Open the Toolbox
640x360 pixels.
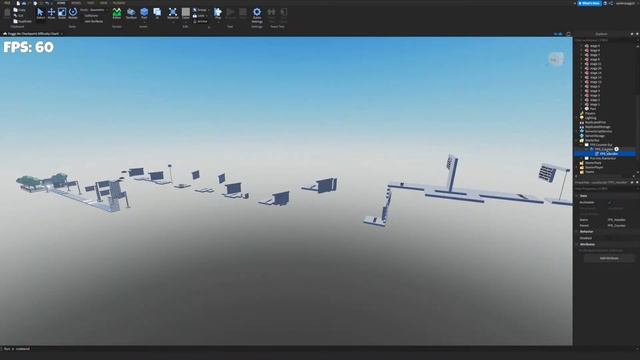click(x=131, y=13)
